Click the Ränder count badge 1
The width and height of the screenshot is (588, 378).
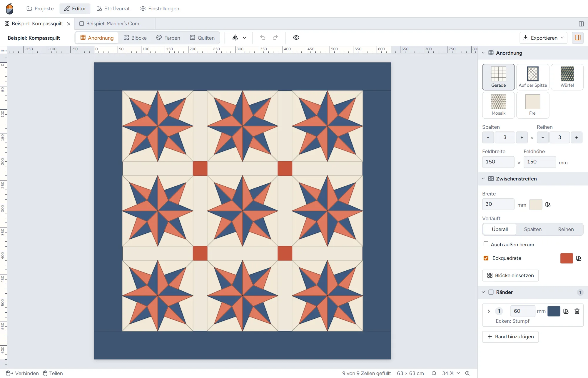(580, 292)
